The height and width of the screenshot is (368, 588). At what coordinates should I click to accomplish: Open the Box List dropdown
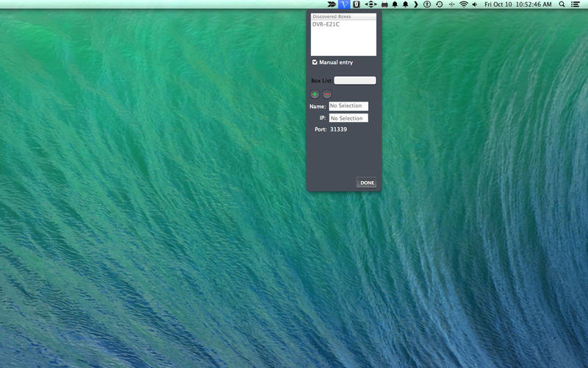click(355, 81)
